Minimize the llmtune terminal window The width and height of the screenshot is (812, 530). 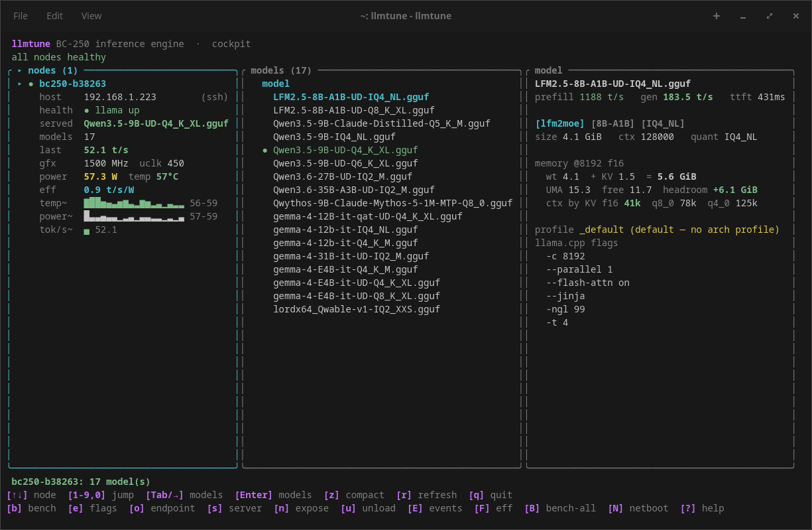(743, 16)
